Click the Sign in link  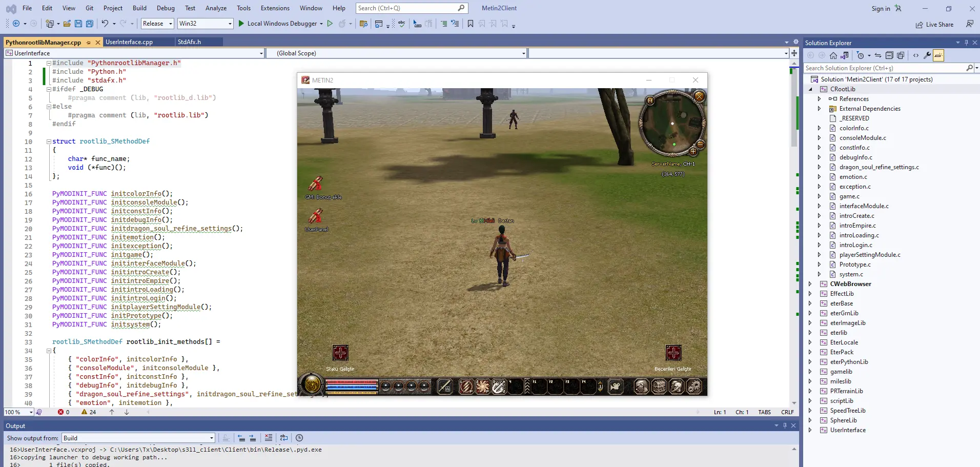881,9
